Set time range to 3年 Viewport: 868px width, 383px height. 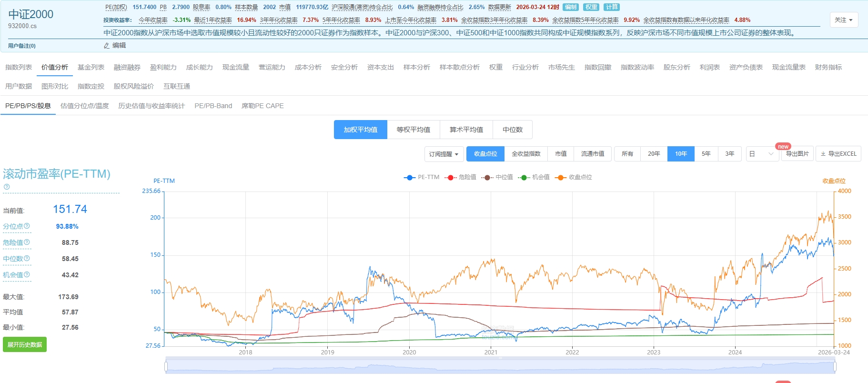tap(730, 154)
